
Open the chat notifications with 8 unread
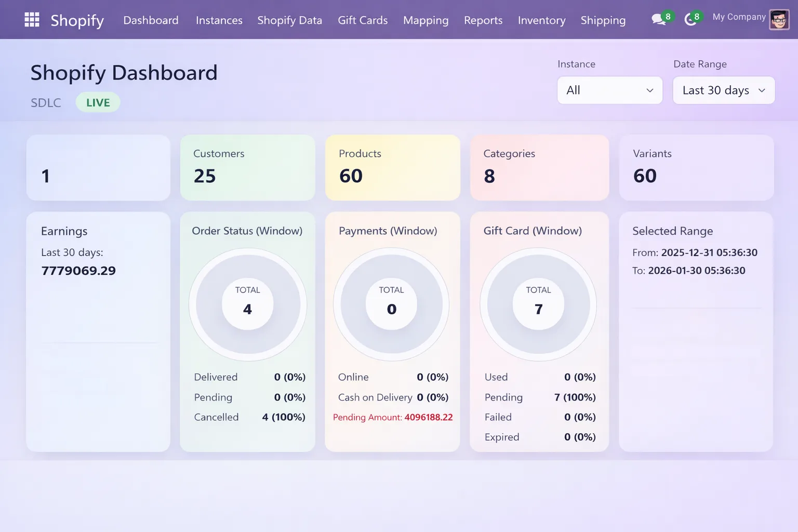tap(659, 18)
